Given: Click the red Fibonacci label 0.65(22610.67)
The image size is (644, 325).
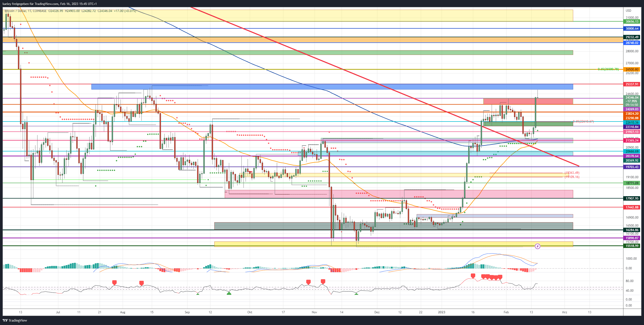Looking at the screenshot, I should 583,122.
